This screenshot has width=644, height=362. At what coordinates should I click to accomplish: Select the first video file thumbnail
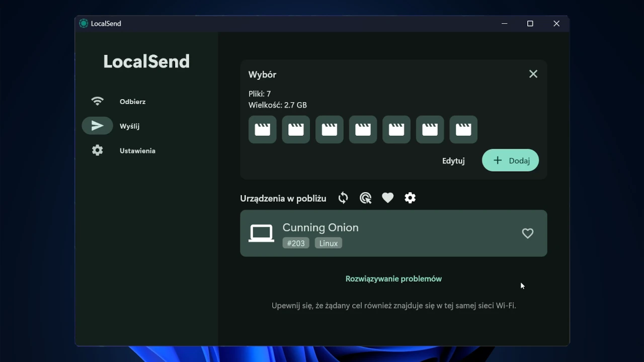(263, 130)
